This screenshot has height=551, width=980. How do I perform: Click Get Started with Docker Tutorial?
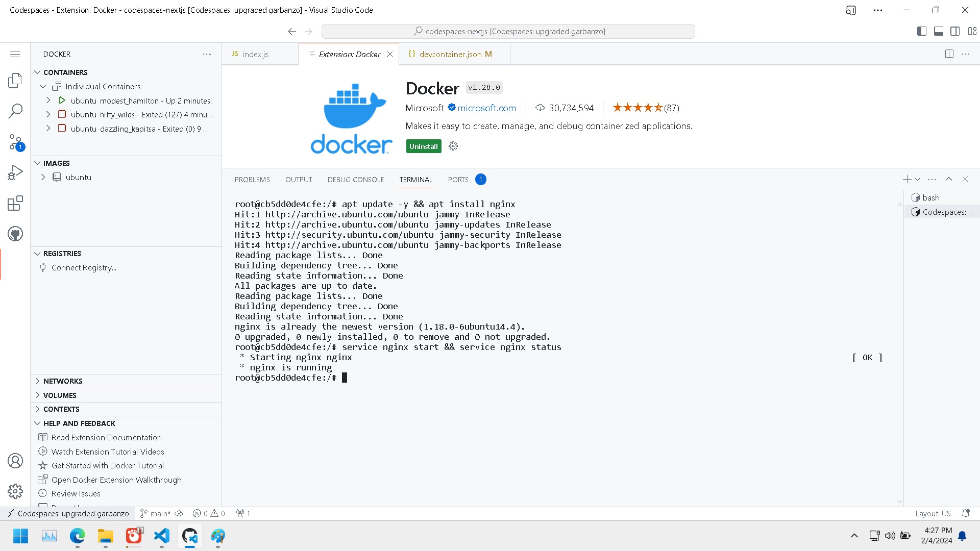pyautogui.click(x=108, y=465)
